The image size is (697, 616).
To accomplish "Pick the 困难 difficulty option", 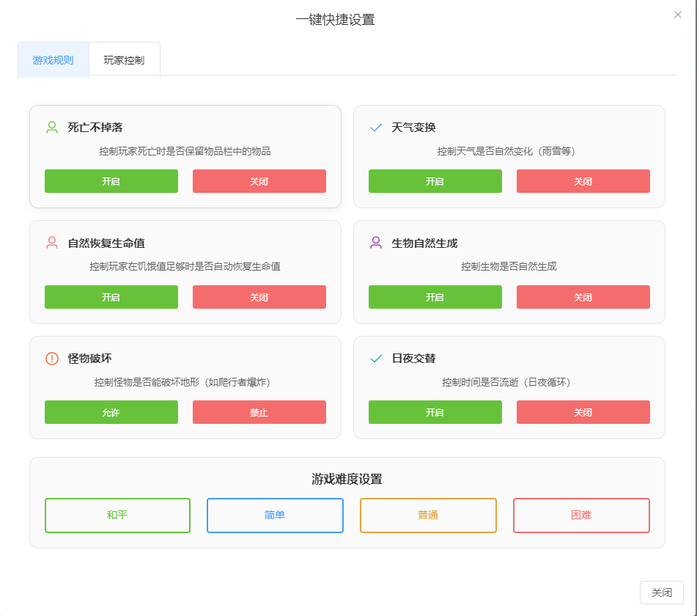I will pos(581,515).
